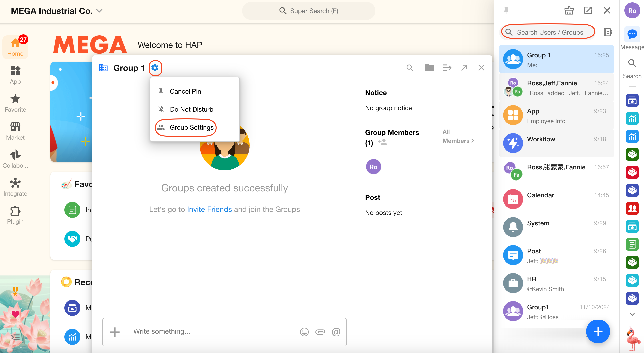Click the Search Users / Groups field
This screenshot has width=644, height=353.
point(550,32)
